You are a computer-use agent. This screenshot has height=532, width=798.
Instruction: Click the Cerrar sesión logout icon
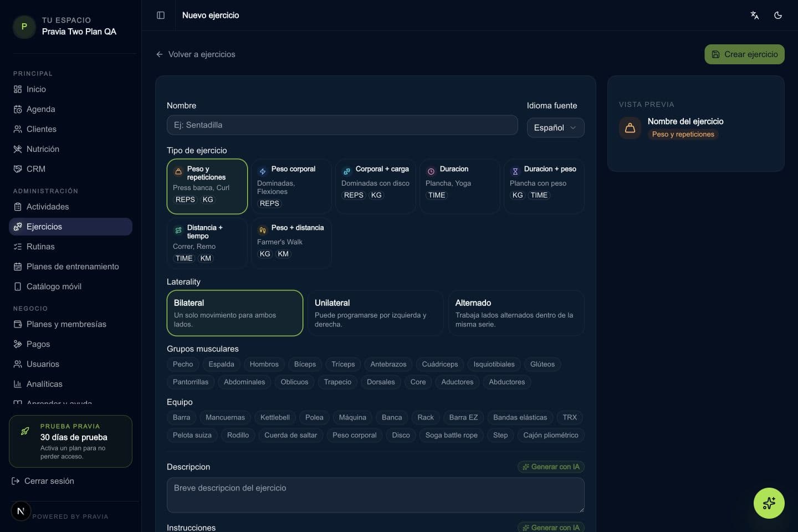(x=16, y=481)
